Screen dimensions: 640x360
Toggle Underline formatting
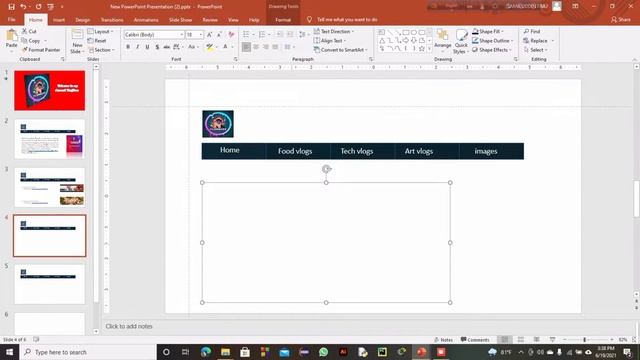click(147, 47)
